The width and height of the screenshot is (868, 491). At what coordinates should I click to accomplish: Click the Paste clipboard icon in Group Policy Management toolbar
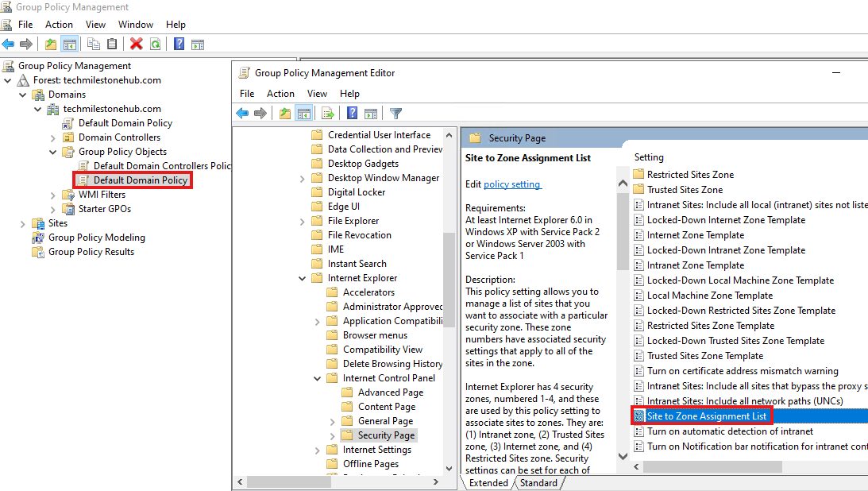pyautogui.click(x=112, y=44)
